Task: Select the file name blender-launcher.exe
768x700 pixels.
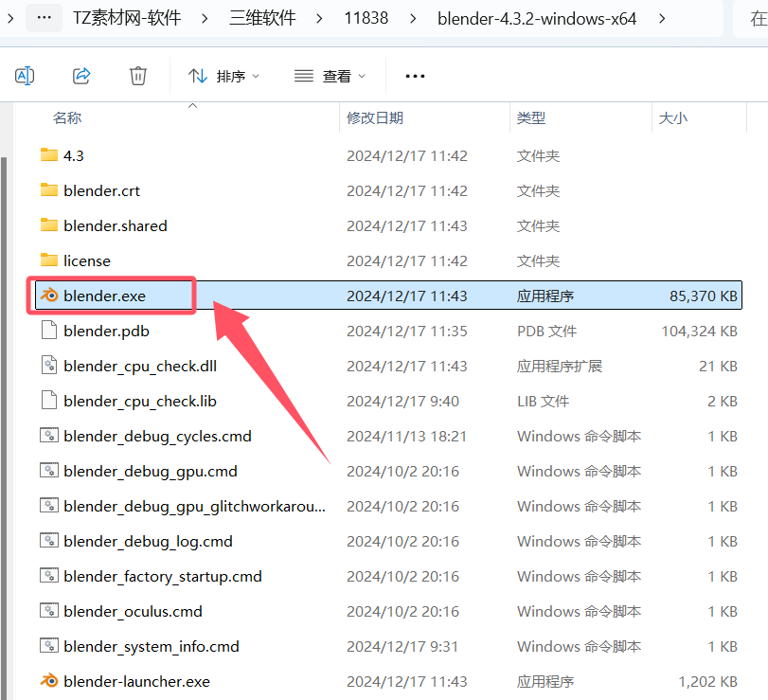Action: coord(136,681)
